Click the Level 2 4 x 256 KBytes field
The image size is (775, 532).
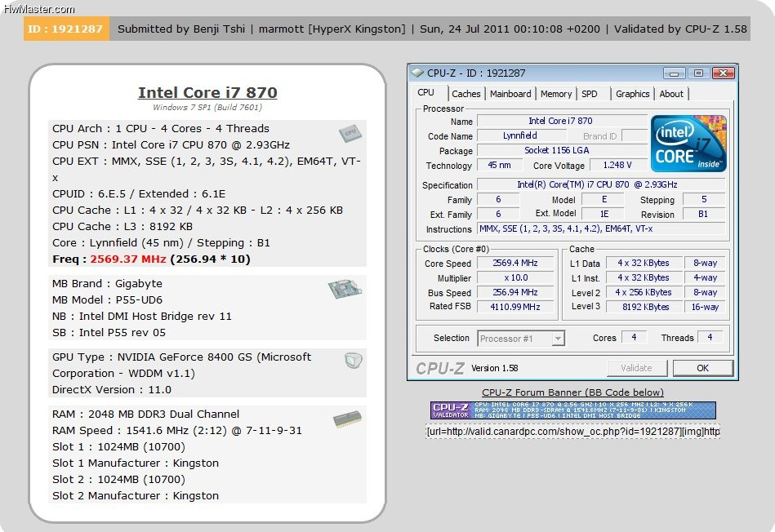[645, 292]
